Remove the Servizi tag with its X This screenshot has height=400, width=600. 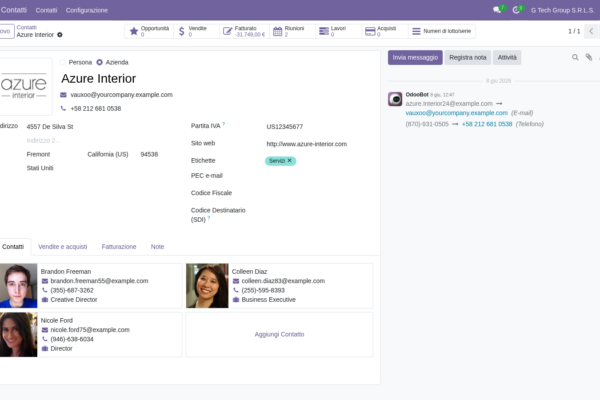tap(290, 160)
